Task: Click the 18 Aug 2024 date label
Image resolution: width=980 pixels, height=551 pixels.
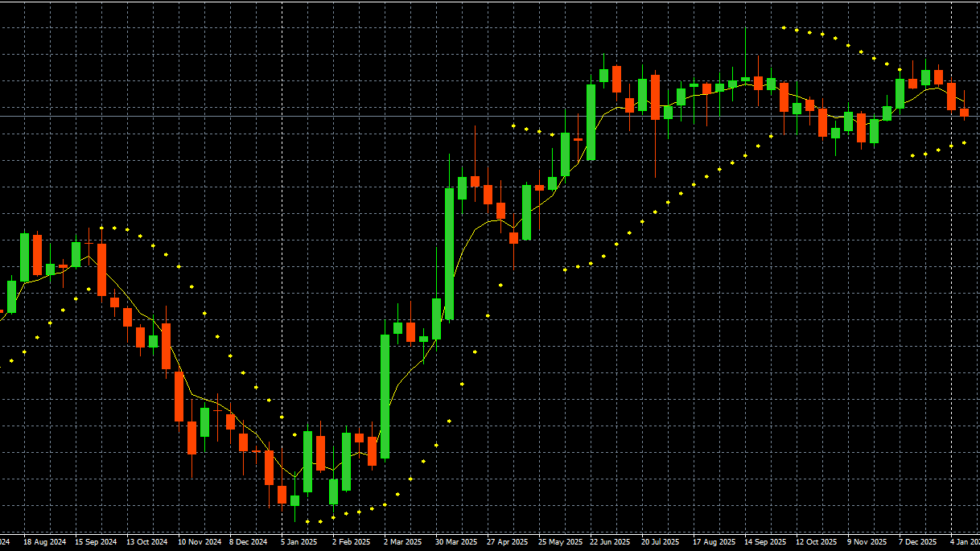Action: click(43, 542)
